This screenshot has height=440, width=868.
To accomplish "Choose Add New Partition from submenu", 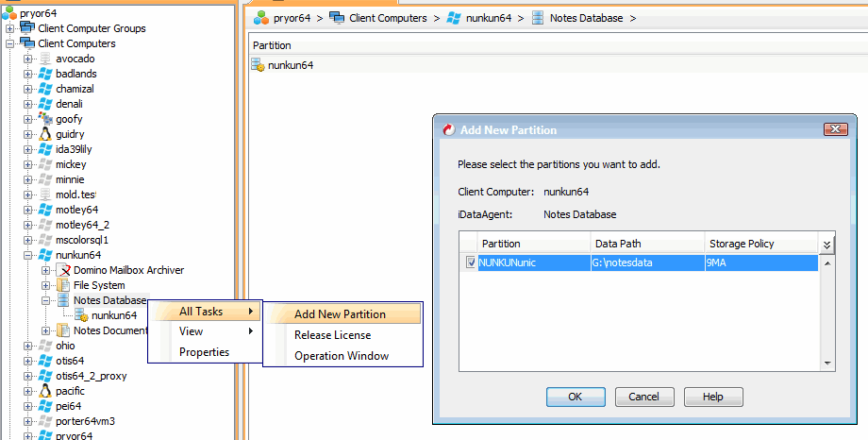I will (340, 314).
